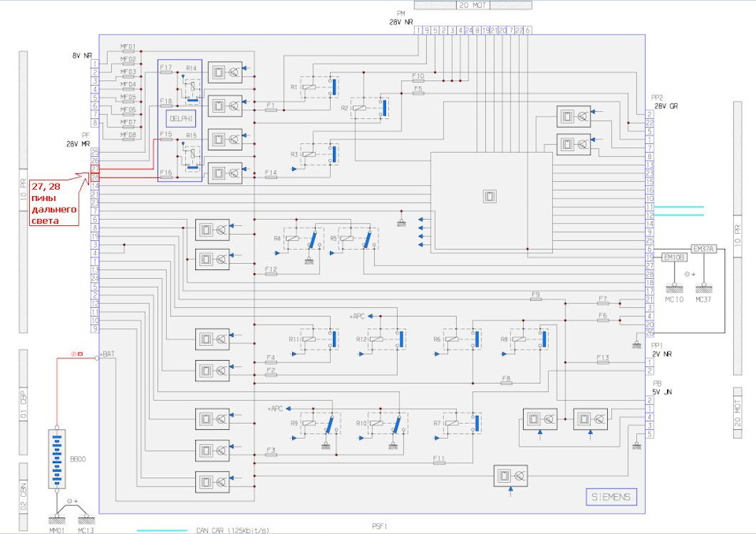
Task: Click relay R4 symbol
Action: coord(304,239)
